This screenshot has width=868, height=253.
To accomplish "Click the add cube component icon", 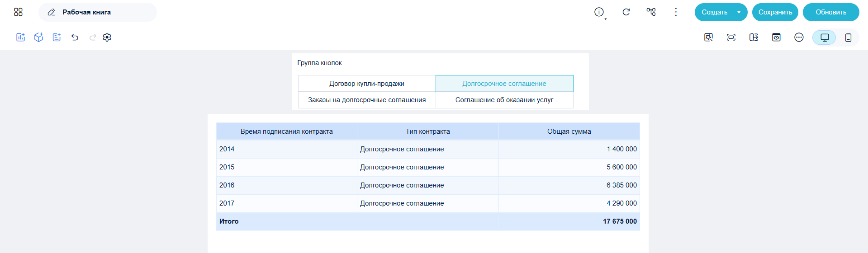I will (39, 37).
